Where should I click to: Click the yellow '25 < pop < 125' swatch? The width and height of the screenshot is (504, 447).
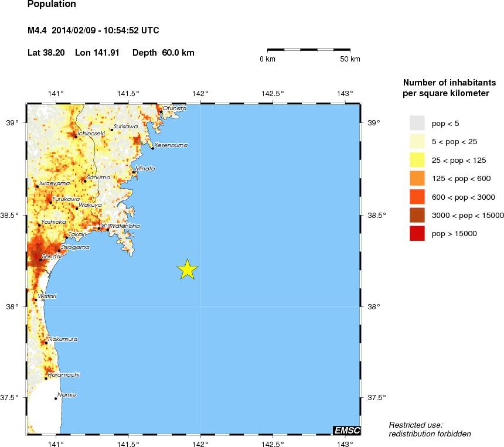coord(417,160)
